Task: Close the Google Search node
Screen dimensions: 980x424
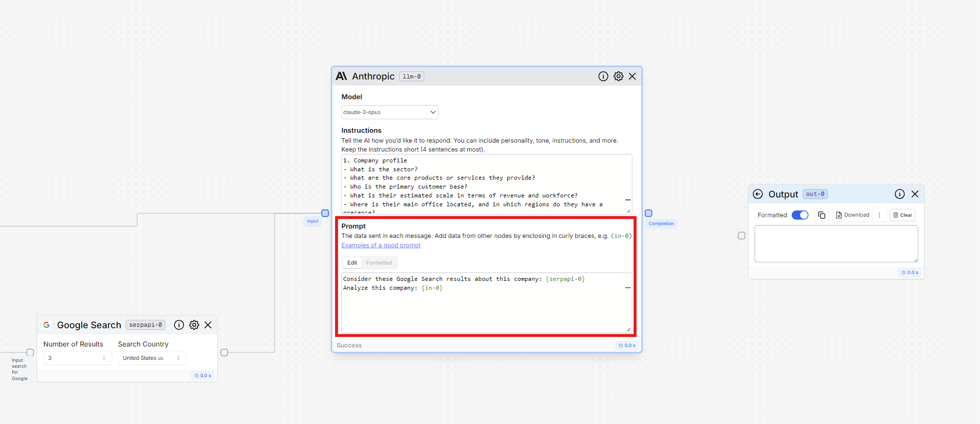Action: [208, 325]
